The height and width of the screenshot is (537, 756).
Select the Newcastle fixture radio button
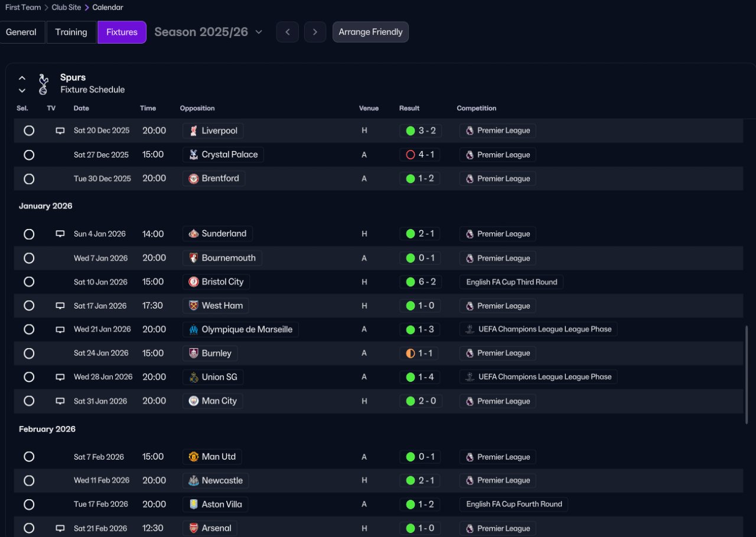coord(29,480)
